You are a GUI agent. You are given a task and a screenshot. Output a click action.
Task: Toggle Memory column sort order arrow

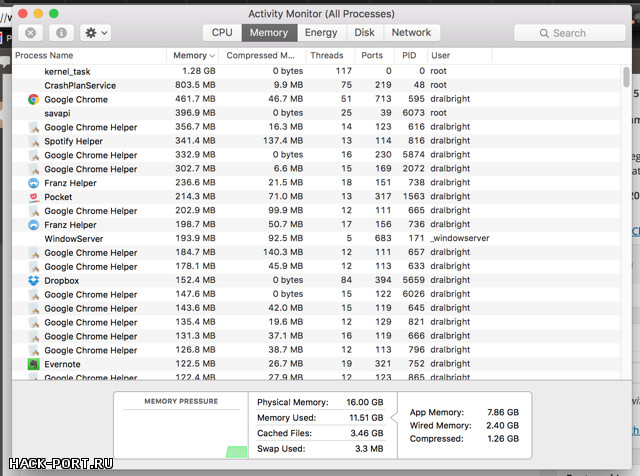pos(212,56)
